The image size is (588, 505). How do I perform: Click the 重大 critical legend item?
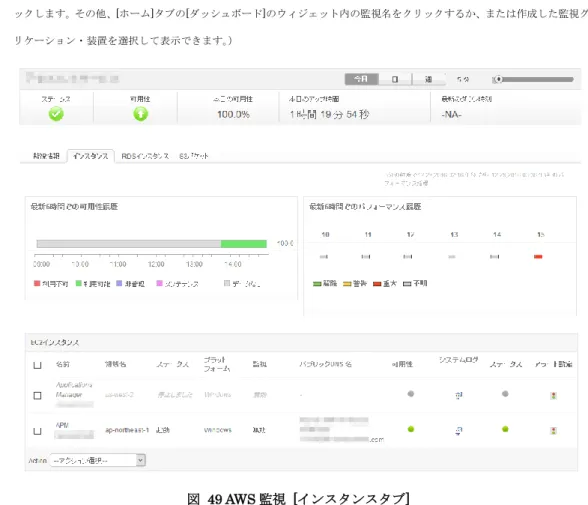point(385,283)
